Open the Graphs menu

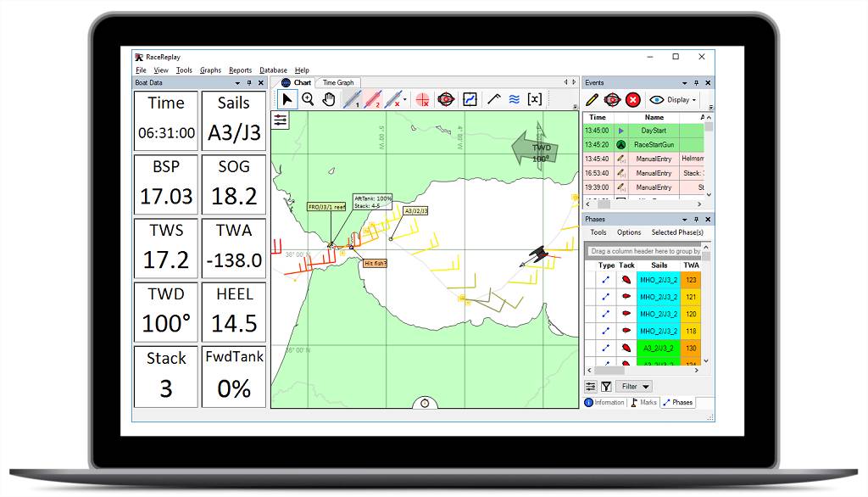[210, 70]
